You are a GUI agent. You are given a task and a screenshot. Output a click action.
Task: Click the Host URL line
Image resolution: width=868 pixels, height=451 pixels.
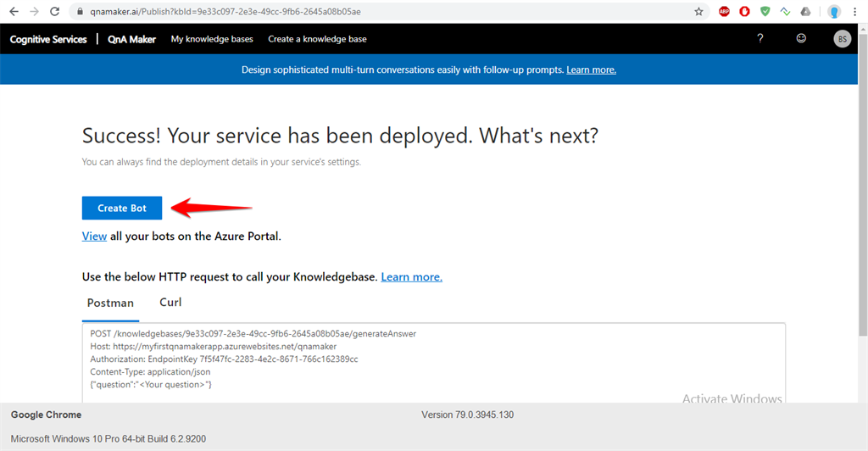click(x=213, y=347)
